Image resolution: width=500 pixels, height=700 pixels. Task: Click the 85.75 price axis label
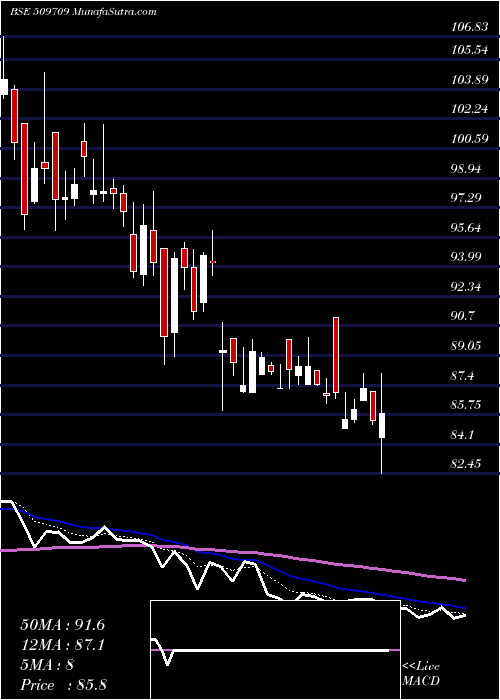(x=467, y=405)
